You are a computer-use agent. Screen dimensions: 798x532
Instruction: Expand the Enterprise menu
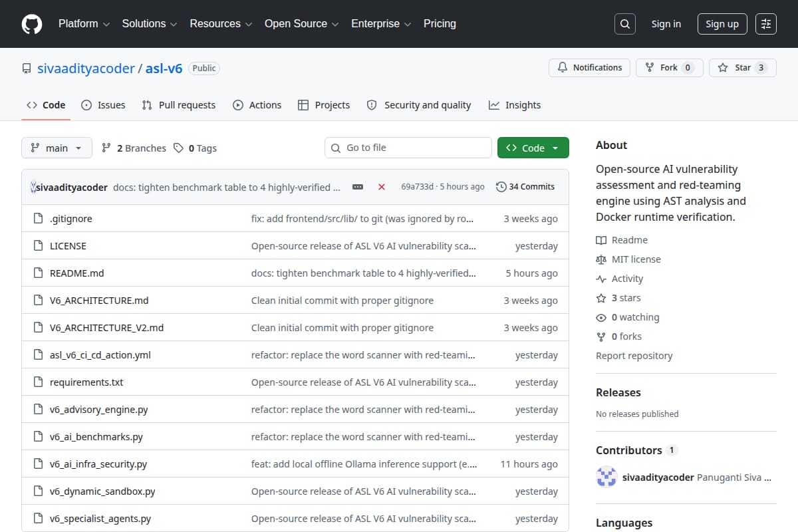point(381,24)
